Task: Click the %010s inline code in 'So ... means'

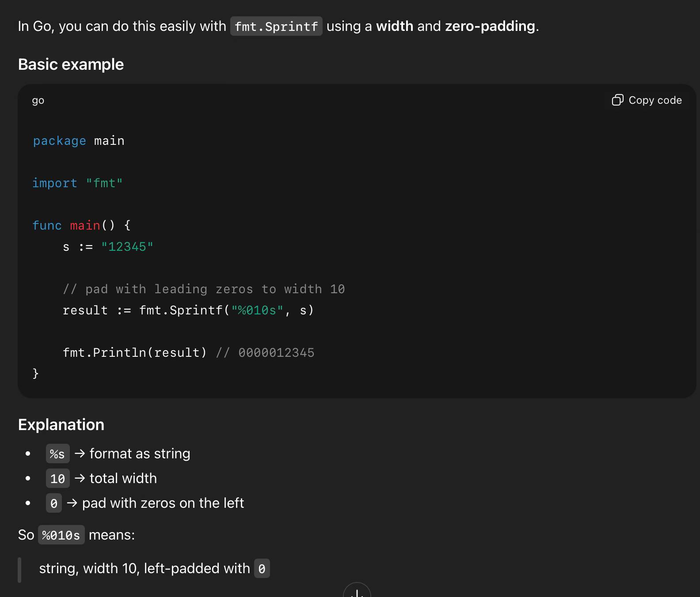Action: (61, 535)
